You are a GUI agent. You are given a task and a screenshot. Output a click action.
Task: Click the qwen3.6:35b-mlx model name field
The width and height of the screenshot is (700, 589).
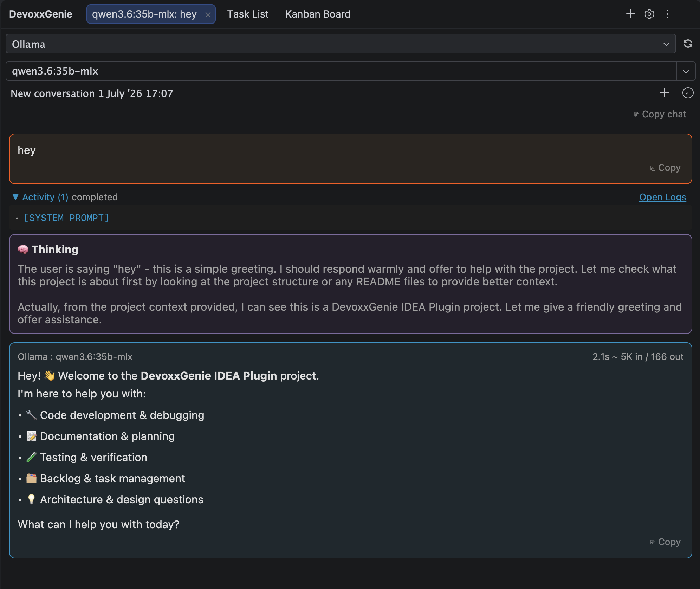point(341,71)
